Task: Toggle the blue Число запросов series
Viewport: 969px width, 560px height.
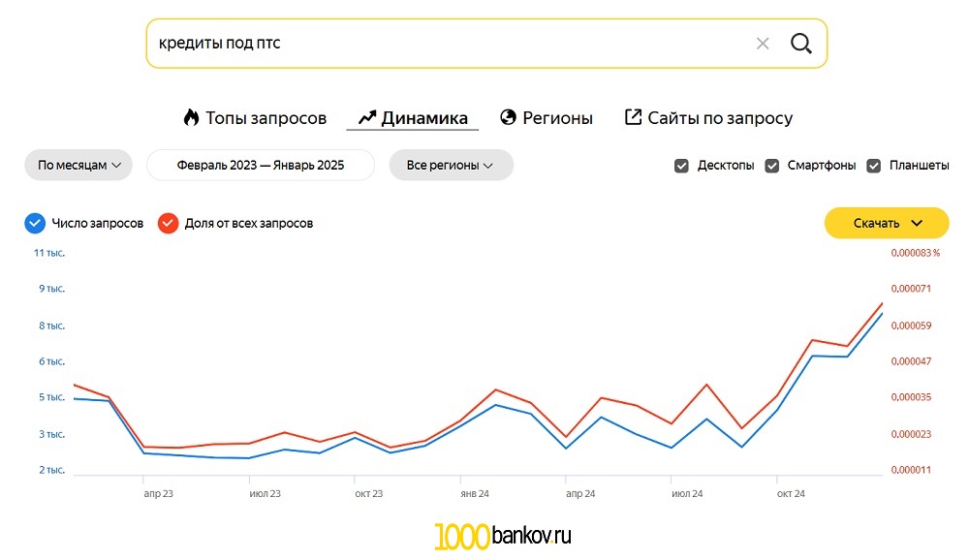Action: click(35, 224)
